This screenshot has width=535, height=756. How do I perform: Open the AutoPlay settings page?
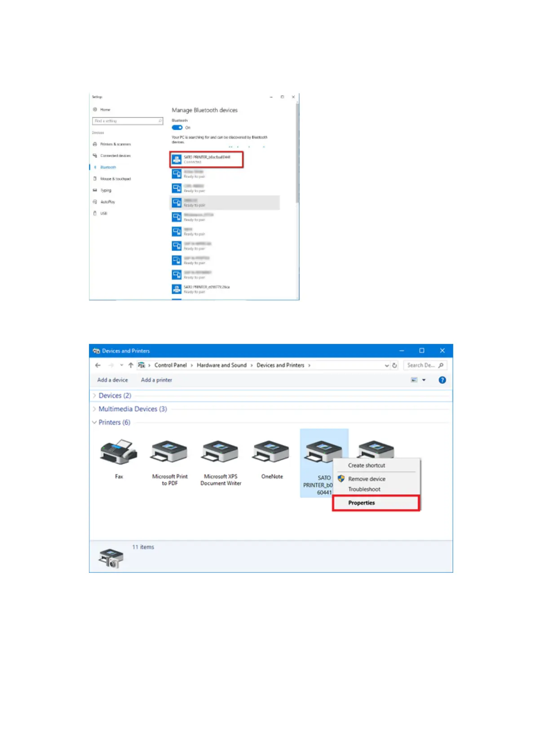click(104, 202)
